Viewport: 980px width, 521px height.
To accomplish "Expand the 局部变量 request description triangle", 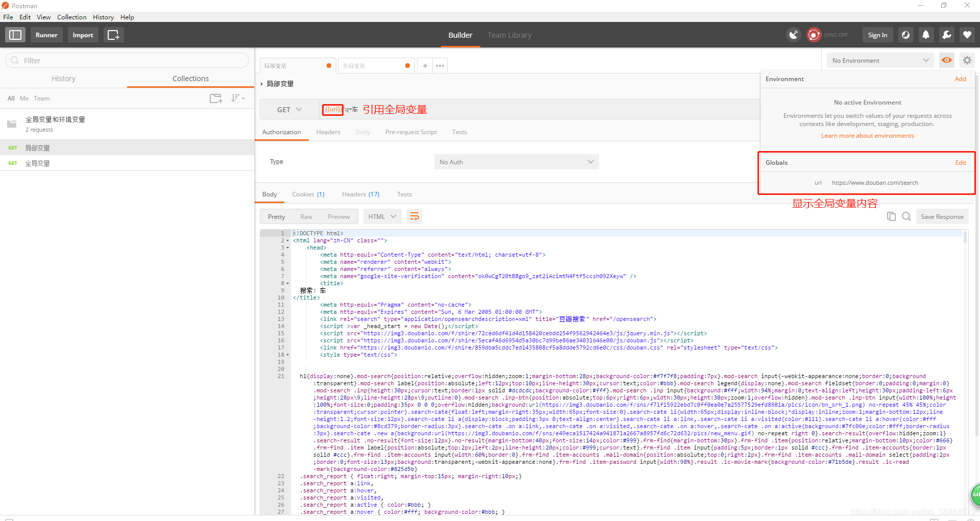I will coord(262,84).
